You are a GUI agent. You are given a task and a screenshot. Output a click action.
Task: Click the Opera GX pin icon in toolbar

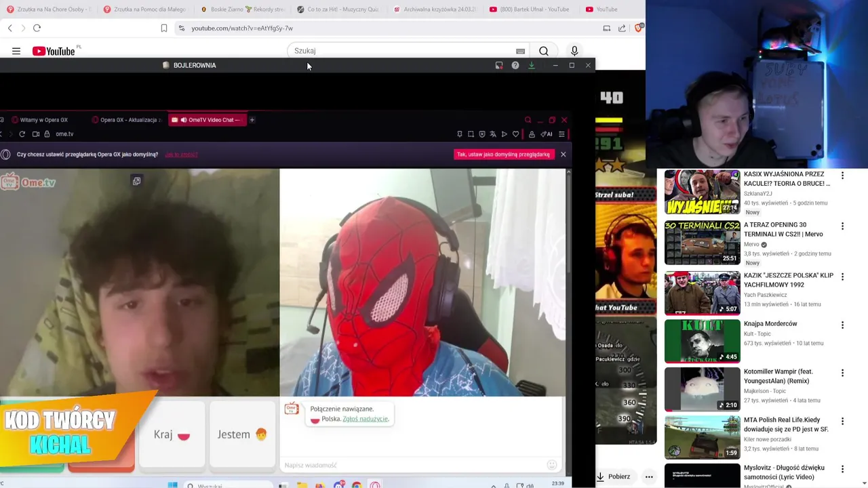click(460, 134)
